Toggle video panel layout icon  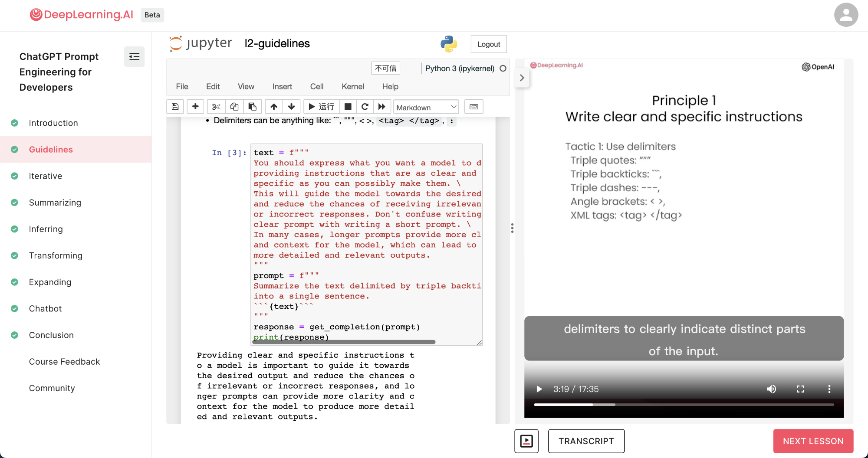526,441
